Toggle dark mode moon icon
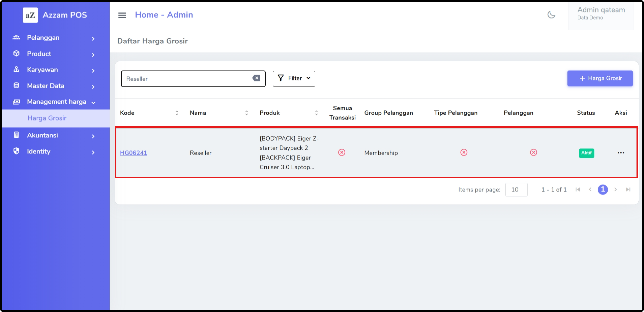The height and width of the screenshot is (312, 644). click(x=551, y=15)
